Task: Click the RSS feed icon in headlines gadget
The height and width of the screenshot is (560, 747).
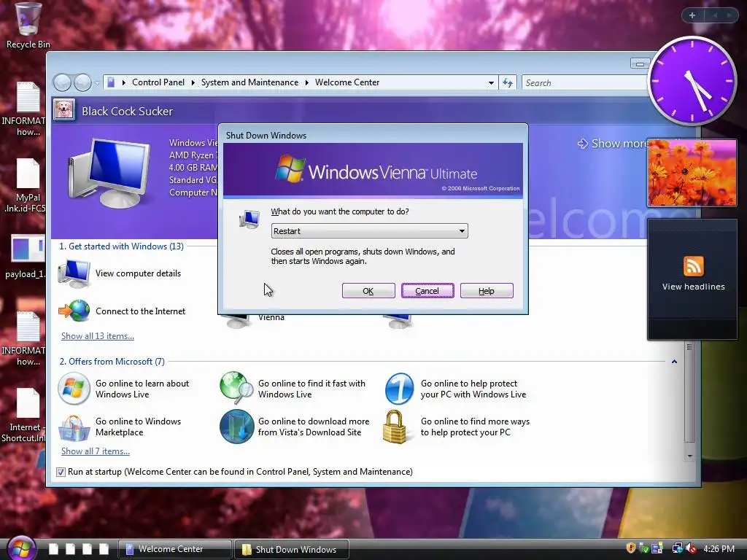Action: [693, 266]
